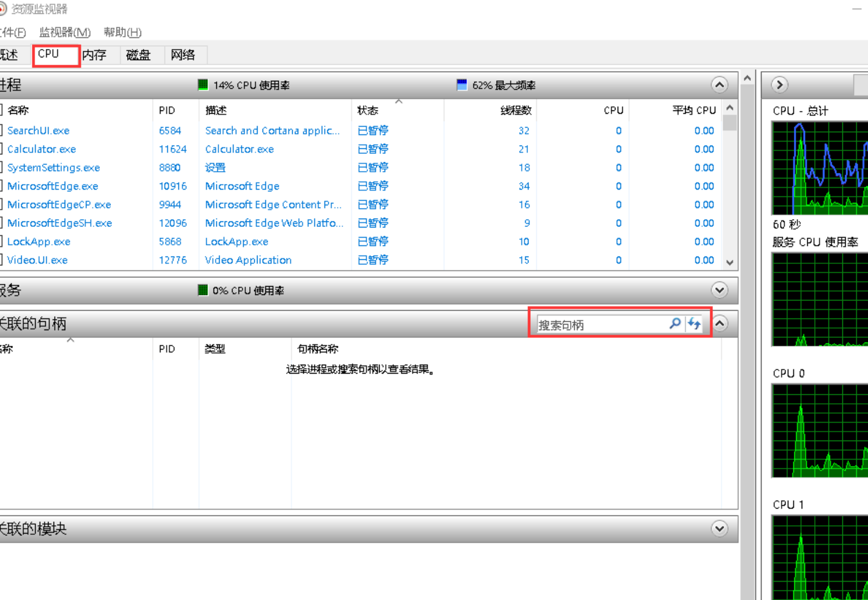Screen dimensions: 868x600
Task: Expand the Services section
Action: [719, 290]
